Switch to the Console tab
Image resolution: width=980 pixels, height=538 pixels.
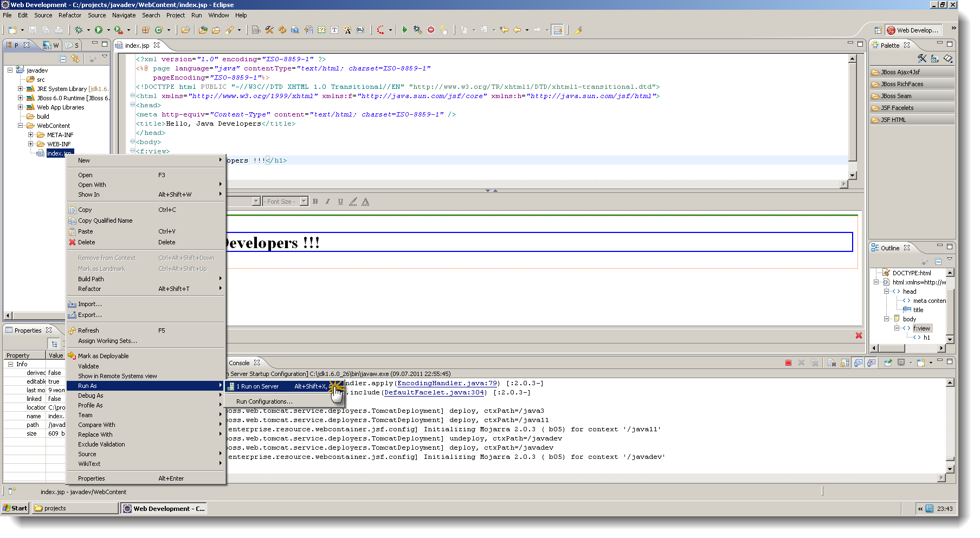[240, 362]
